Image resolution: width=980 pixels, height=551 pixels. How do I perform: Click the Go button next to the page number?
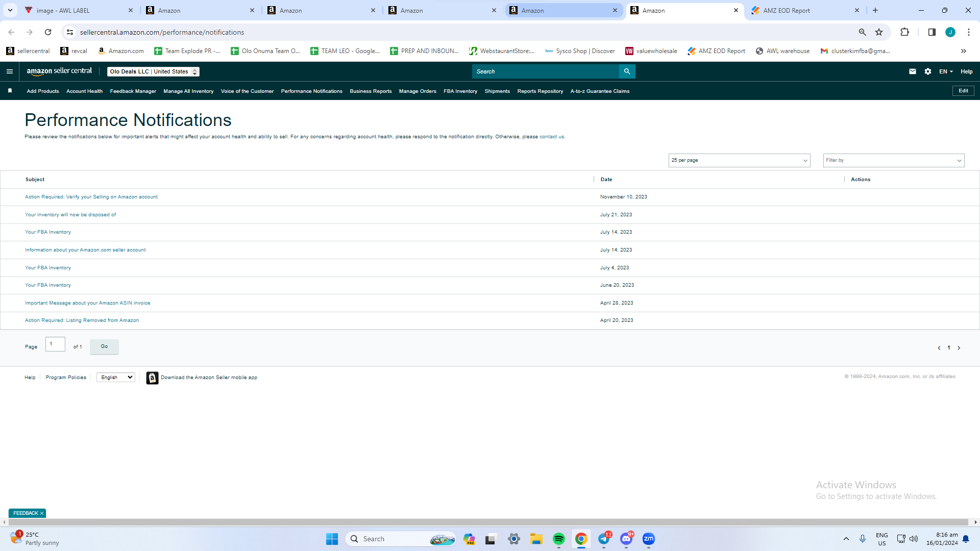click(x=104, y=346)
